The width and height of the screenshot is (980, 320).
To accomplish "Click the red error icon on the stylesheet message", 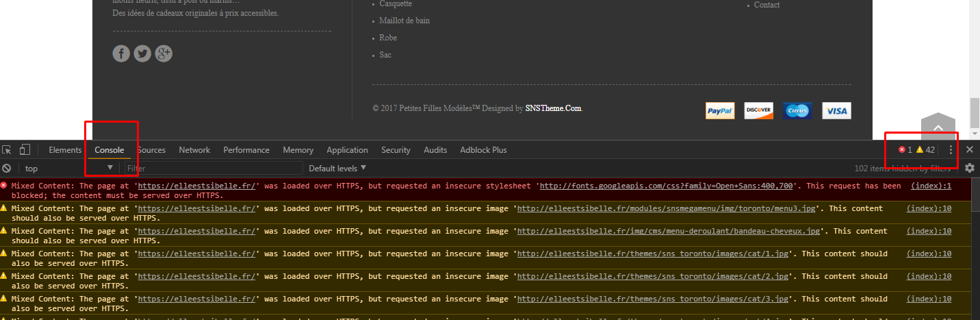I will [x=4, y=186].
